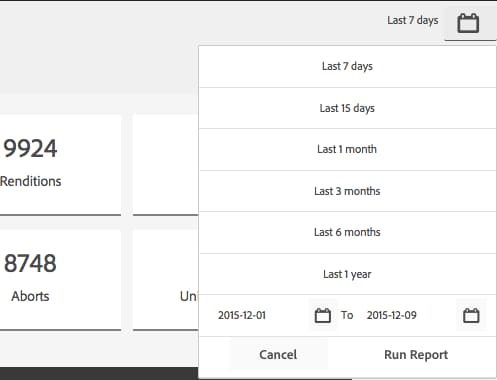Cancel the date range selection

click(278, 355)
